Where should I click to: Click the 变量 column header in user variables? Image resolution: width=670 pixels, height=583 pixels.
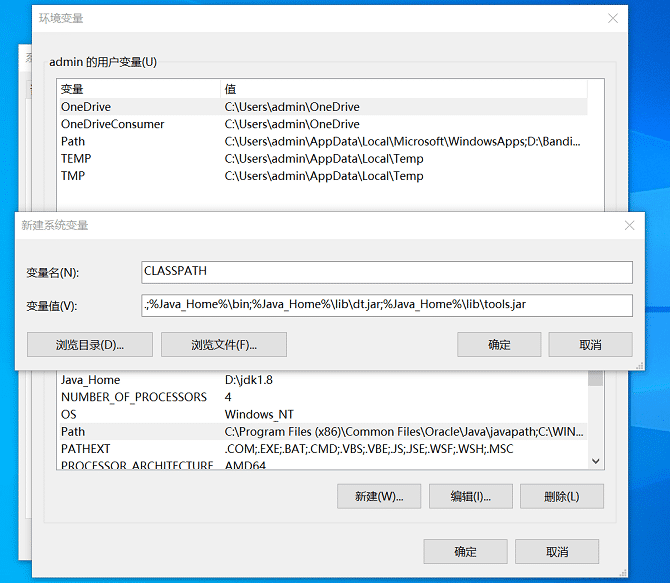(x=139, y=89)
